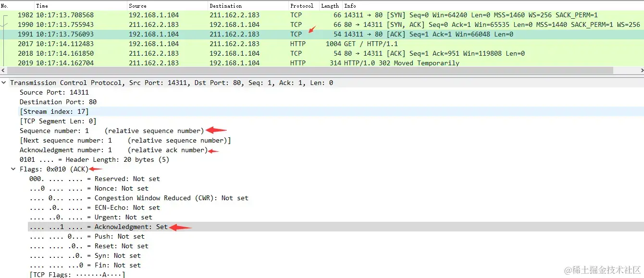Select the TCP Segment Len: 0 line
The width and height of the screenshot is (644, 278).
tap(58, 121)
